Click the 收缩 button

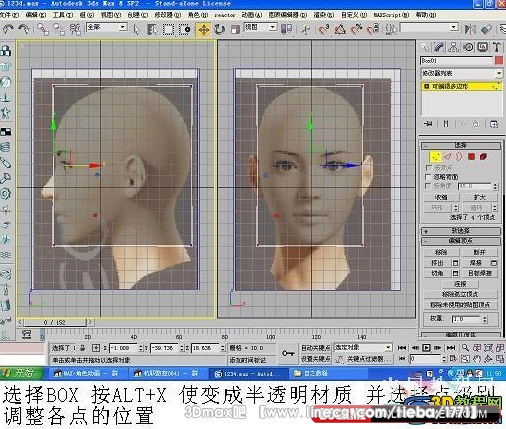pos(441,197)
